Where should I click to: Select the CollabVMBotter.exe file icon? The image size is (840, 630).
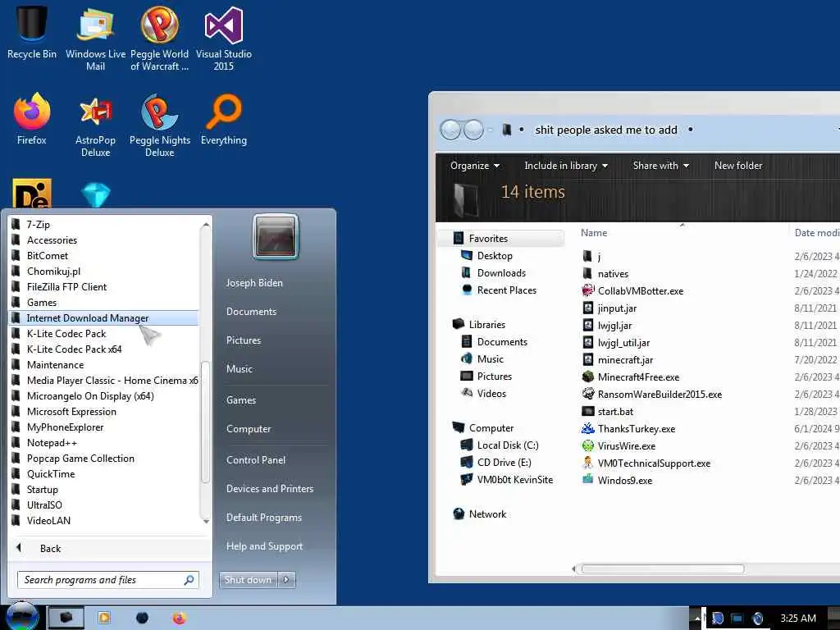tap(587, 291)
